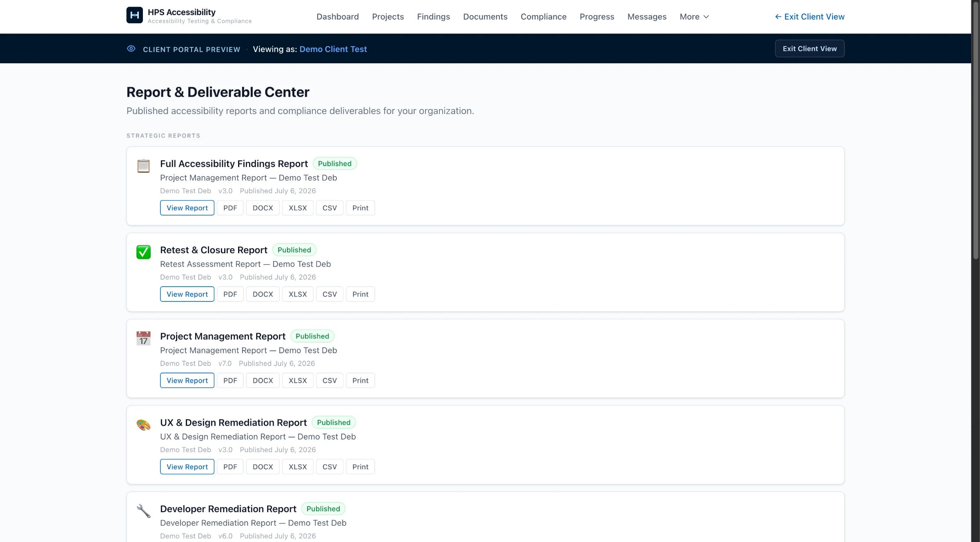View the Full Accessibility Findings Report
This screenshot has height=542, width=980.
pyautogui.click(x=187, y=208)
